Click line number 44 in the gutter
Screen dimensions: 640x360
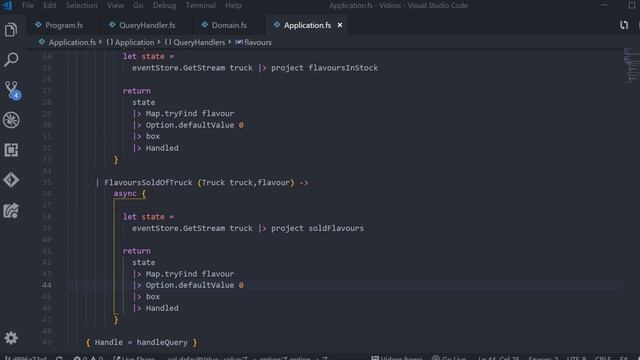point(47,285)
